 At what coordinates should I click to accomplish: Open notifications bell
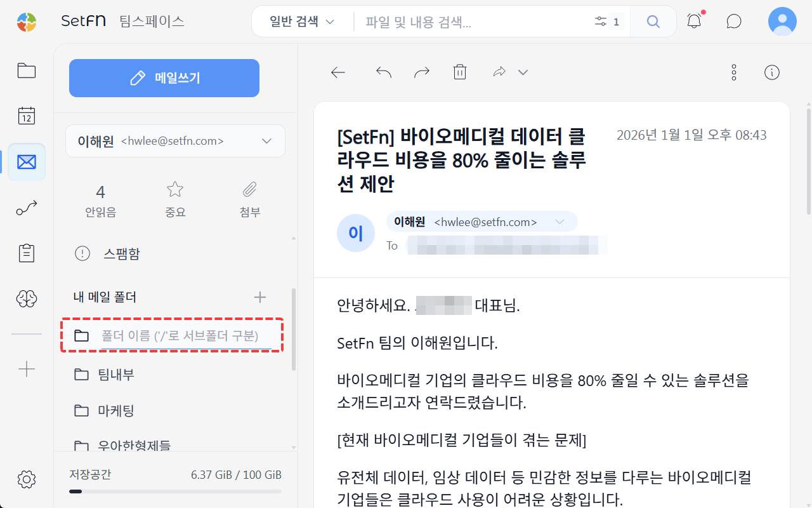point(695,22)
